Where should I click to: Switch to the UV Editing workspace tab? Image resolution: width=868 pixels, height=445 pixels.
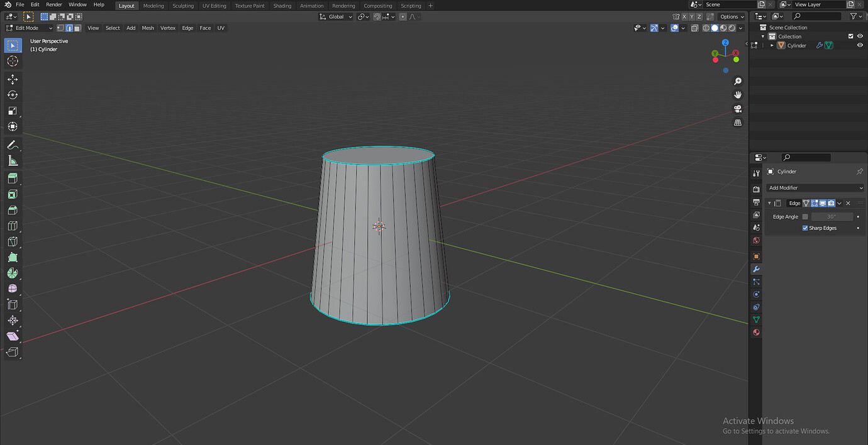click(214, 6)
